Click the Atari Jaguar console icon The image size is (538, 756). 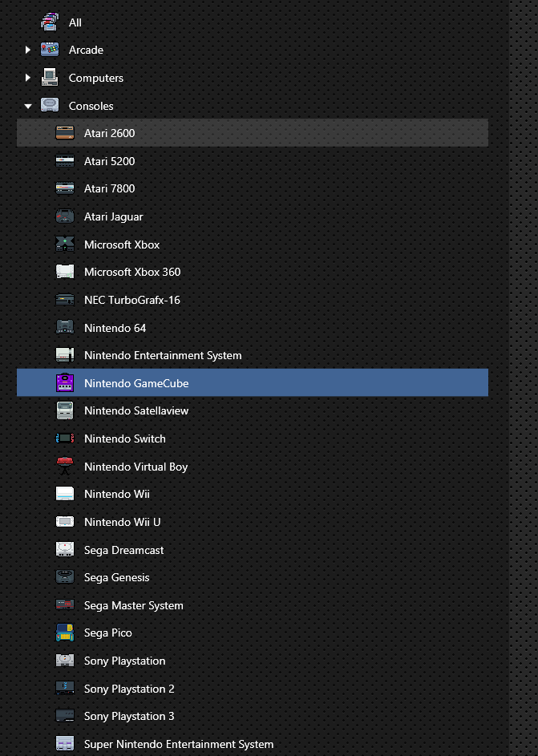(x=65, y=216)
